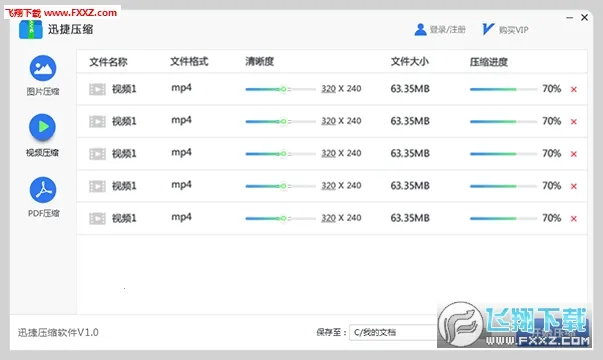Image resolution: width=603 pixels, height=360 pixels.
Task: Click the video file icon in the fifth row
Action: pyautogui.click(x=97, y=218)
